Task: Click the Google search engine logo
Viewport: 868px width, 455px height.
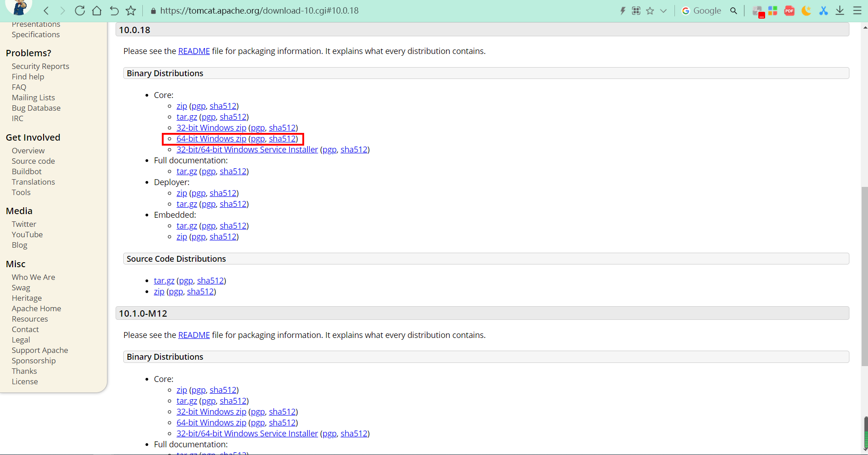Action: (685, 10)
